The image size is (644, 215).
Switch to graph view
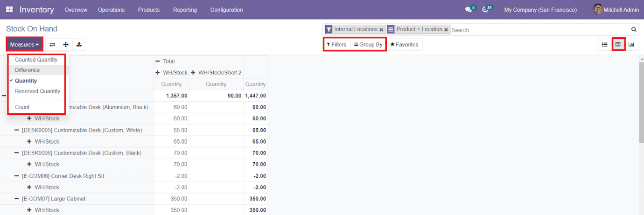pos(631,45)
